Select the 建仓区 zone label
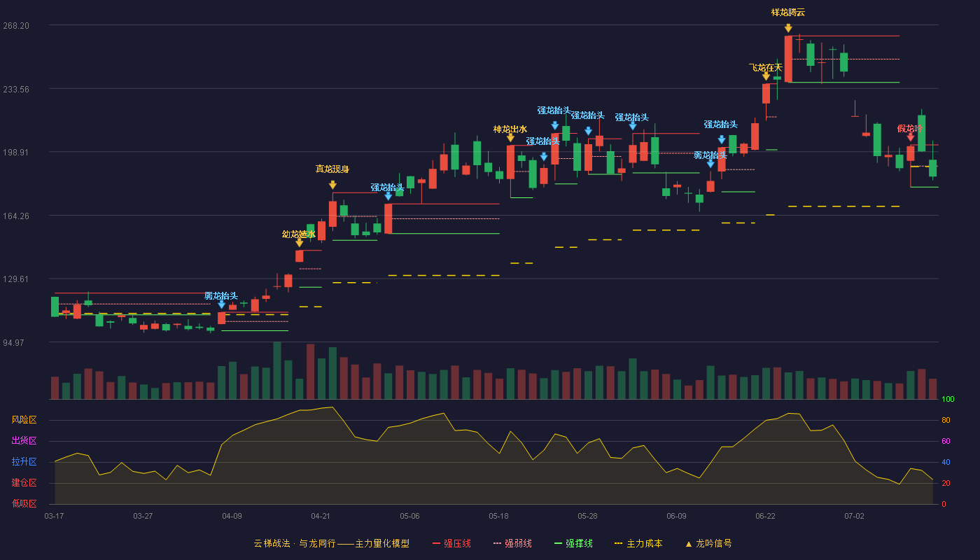This screenshot has height=560, width=980. tap(24, 483)
